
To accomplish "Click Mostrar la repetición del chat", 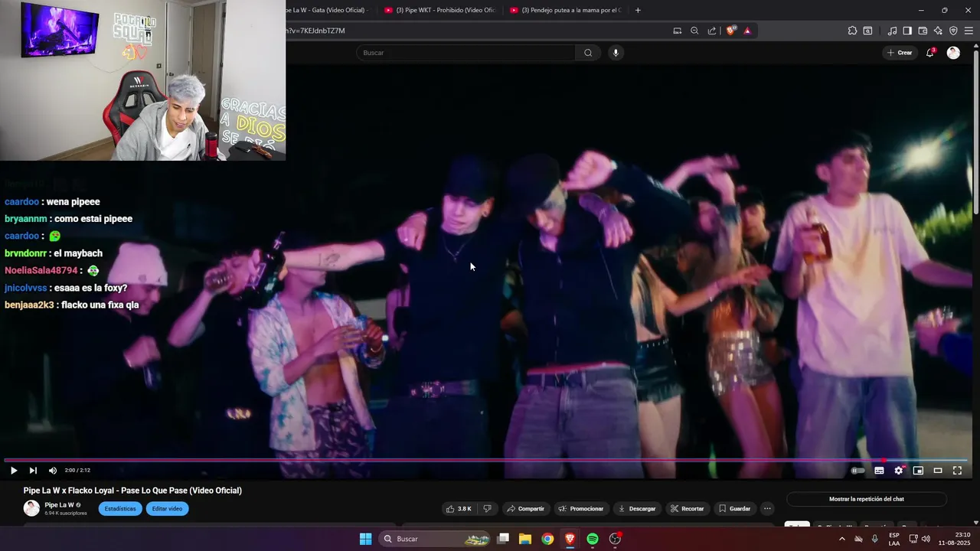I will coord(867,499).
